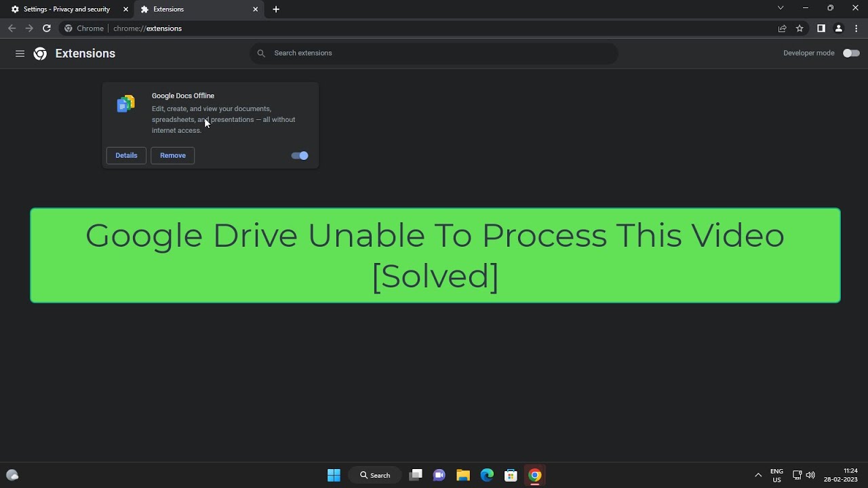This screenshot has width=868, height=488.
Task: Click the taskbar Search box
Action: click(x=375, y=475)
